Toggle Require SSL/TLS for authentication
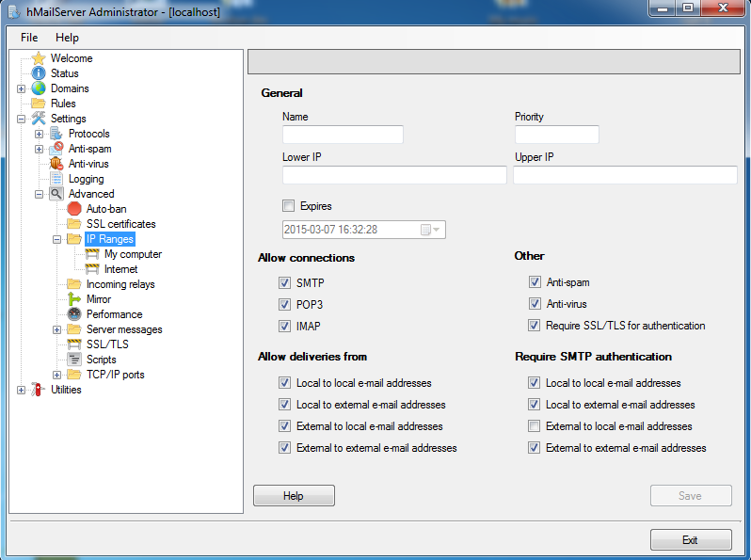This screenshot has width=751, height=560. pyautogui.click(x=534, y=326)
